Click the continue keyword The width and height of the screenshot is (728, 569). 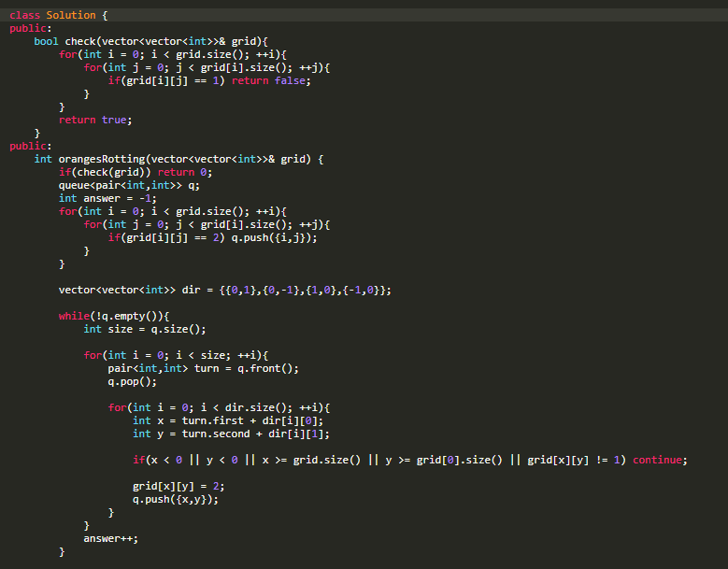click(660, 460)
